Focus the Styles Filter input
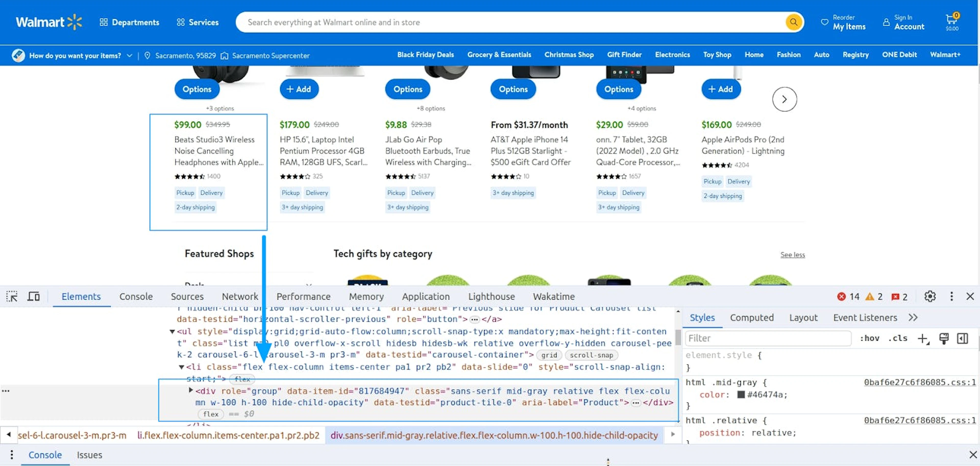Viewport: 980px width, 466px height. click(768, 339)
